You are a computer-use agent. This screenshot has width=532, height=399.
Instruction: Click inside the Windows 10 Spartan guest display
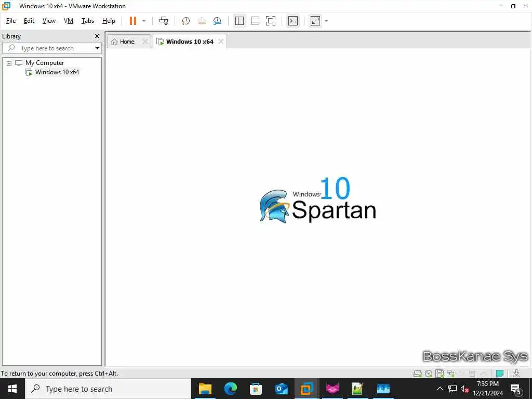318,207
